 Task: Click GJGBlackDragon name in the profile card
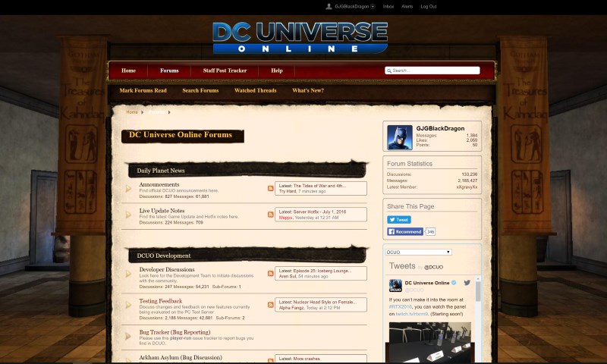click(x=440, y=128)
